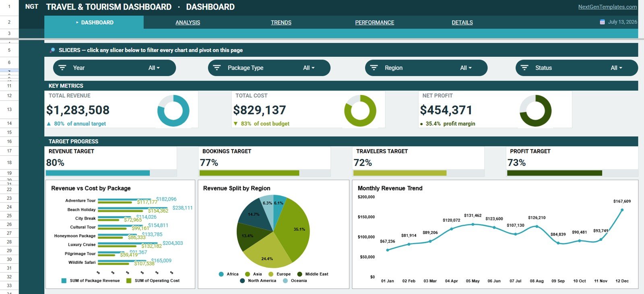Click the Oceania legend color dot

point(285,281)
